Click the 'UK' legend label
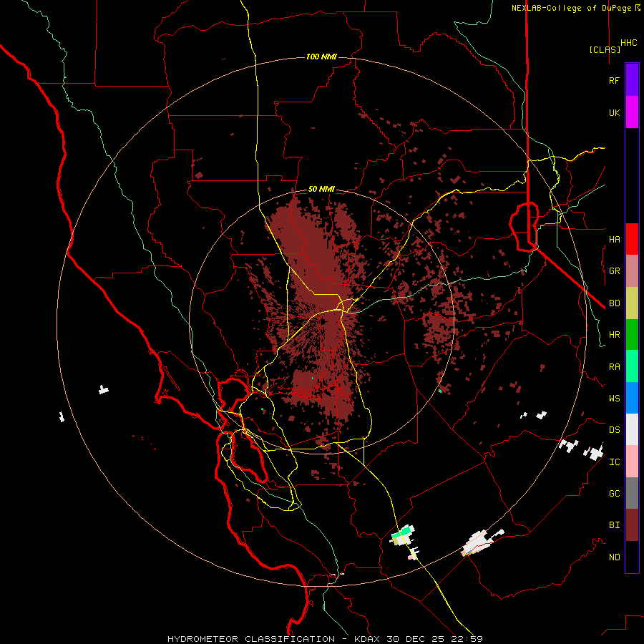Screen dimensions: 644x644 coord(614,112)
